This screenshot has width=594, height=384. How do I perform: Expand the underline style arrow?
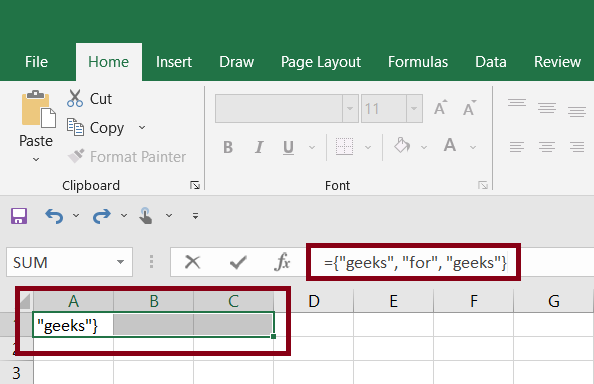point(312,147)
